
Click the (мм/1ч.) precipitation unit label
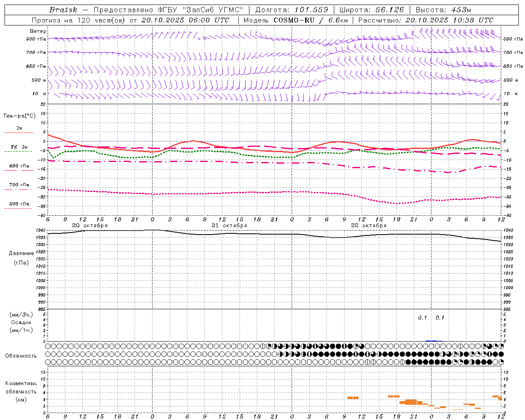point(21,330)
